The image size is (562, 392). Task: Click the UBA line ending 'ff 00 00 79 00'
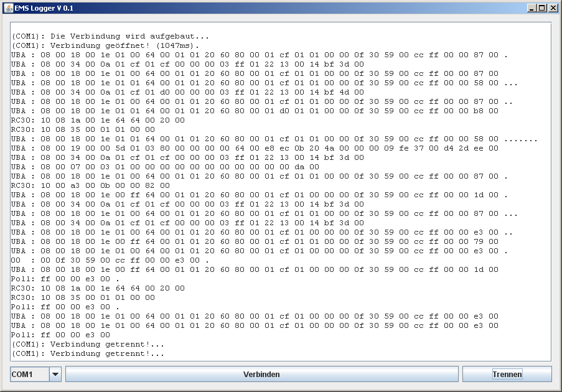pyautogui.click(x=255, y=241)
